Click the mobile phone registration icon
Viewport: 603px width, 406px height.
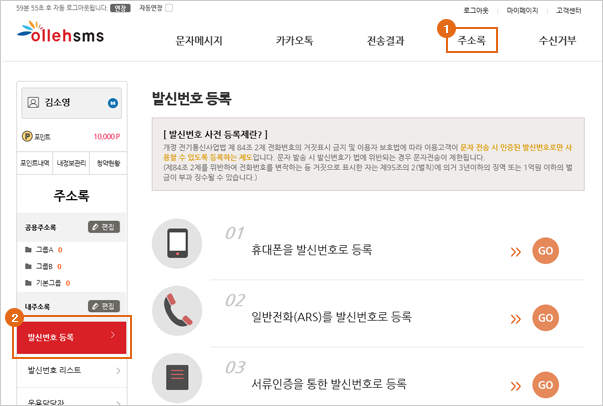tap(177, 244)
